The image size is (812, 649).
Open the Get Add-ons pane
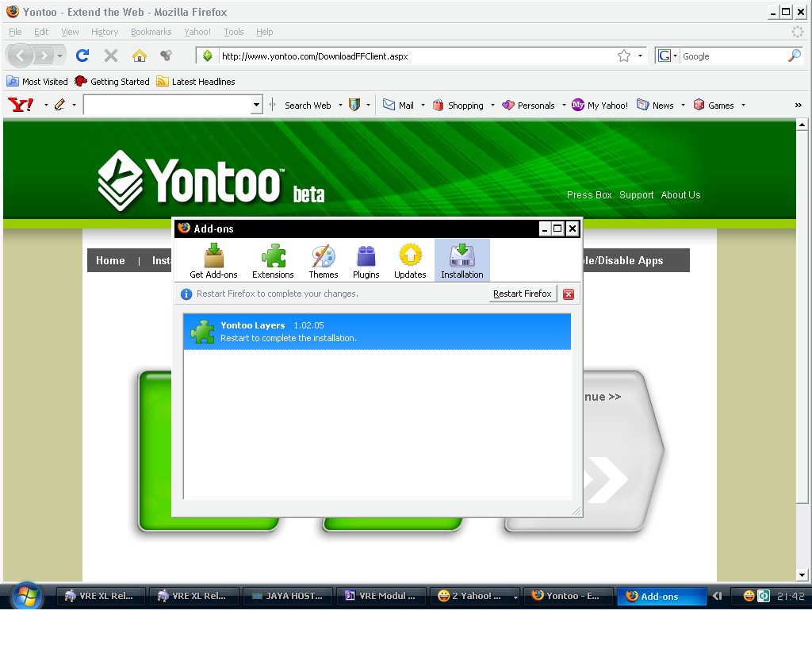pyautogui.click(x=213, y=261)
